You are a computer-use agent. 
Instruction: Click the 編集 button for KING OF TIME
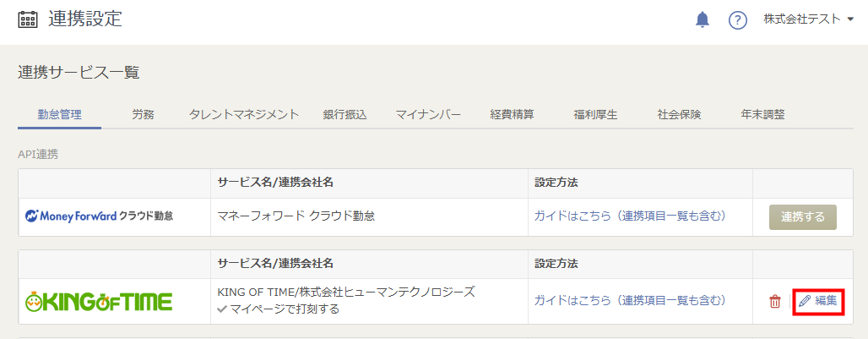(x=818, y=301)
